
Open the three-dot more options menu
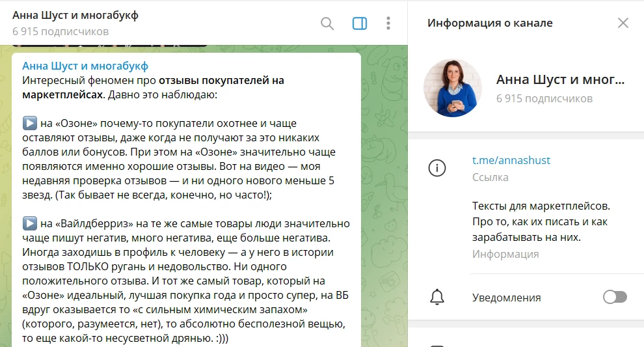(388, 23)
